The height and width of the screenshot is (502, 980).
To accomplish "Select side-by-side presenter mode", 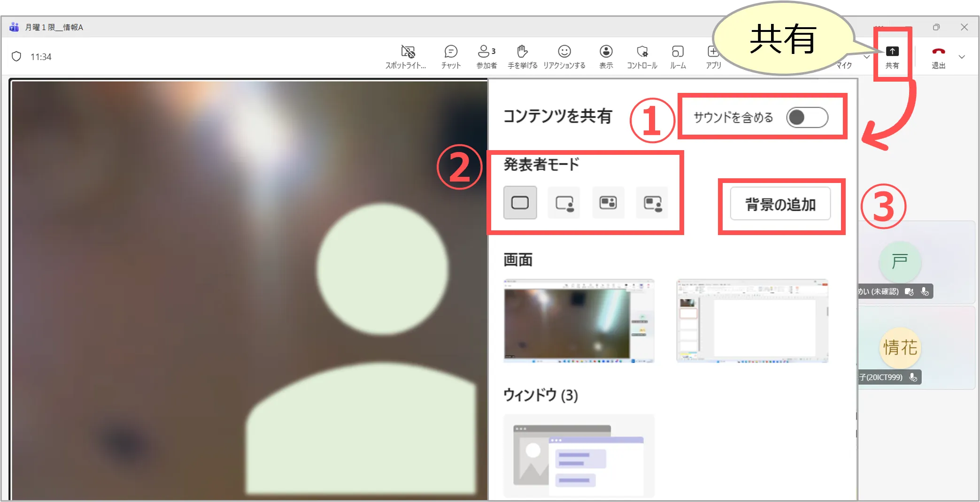I will (x=608, y=203).
